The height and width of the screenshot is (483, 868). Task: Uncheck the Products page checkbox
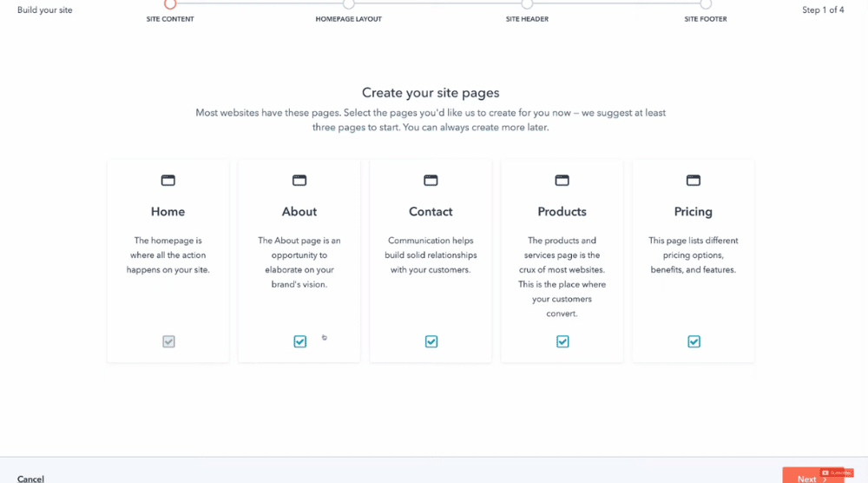pos(562,341)
